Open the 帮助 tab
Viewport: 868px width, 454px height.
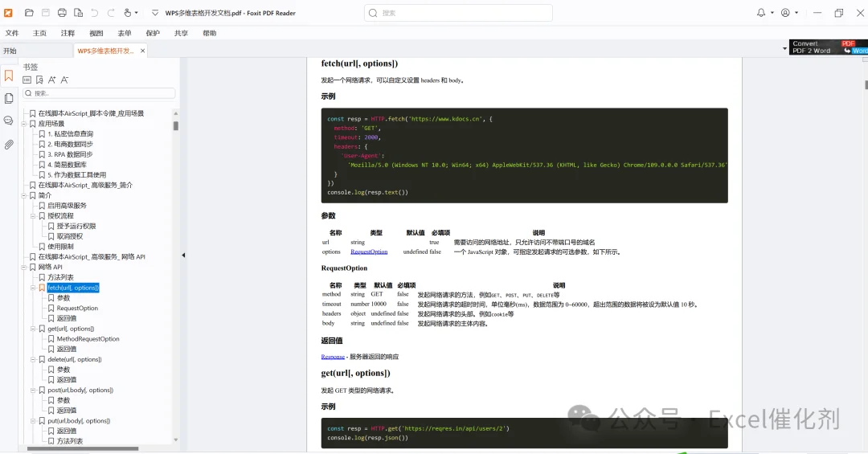[x=209, y=33]
